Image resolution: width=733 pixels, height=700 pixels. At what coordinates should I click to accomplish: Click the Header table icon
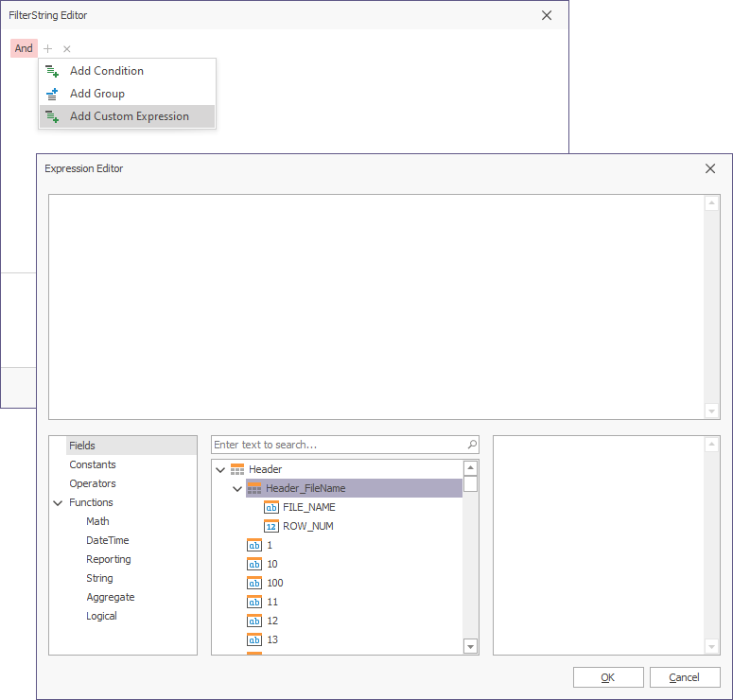point(237,469)
